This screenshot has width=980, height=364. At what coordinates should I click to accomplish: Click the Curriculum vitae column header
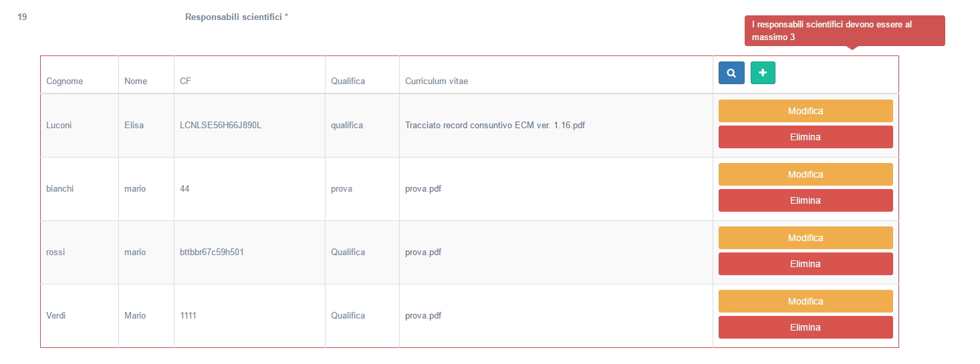(437, 81)
